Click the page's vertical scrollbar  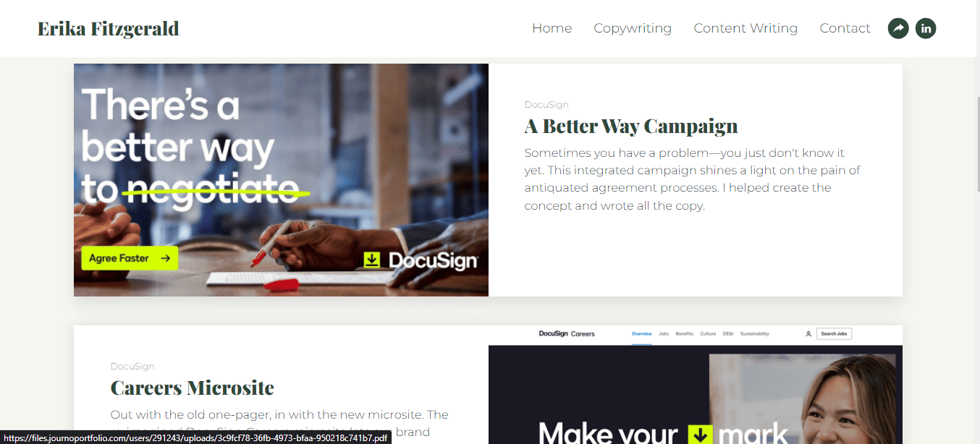point(977,145)
